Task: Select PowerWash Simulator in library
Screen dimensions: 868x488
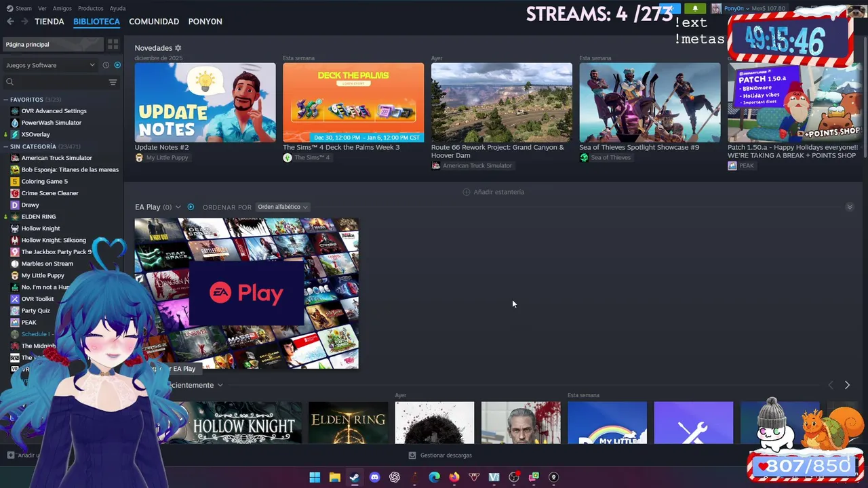Action: (51, 123)
